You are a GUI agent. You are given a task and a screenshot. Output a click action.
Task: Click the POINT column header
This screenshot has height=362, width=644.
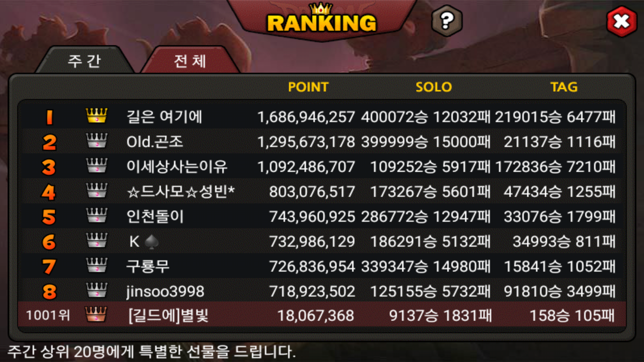click(x=308, y=87)
